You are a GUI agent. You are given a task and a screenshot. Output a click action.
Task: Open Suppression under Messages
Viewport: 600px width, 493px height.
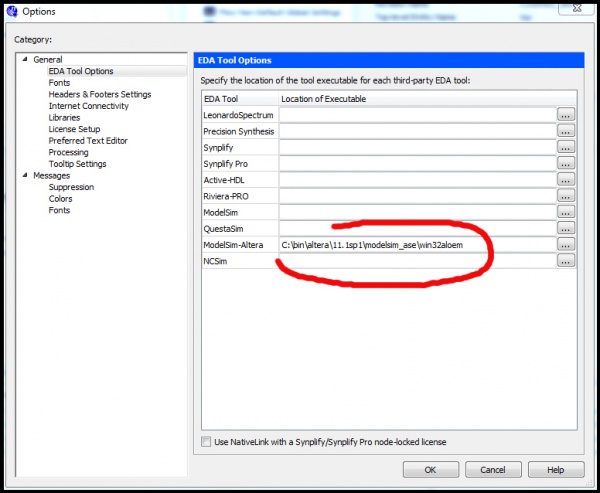point(71,187)
